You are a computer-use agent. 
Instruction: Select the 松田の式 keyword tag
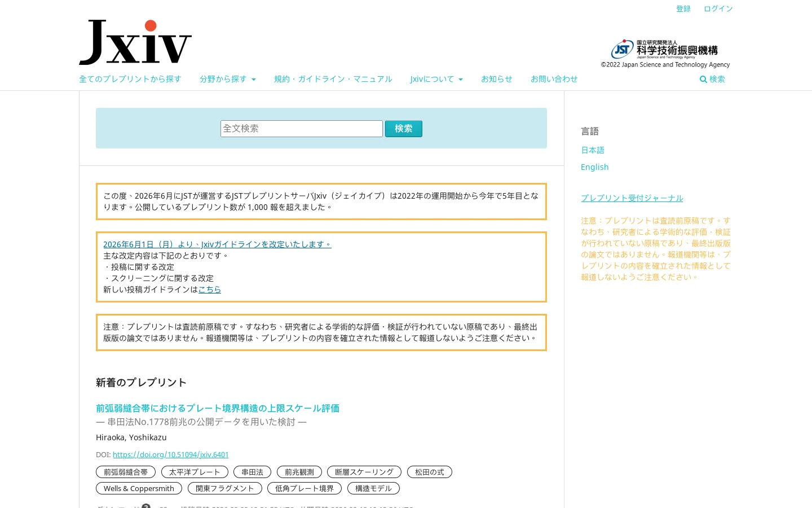coord(430,472)
